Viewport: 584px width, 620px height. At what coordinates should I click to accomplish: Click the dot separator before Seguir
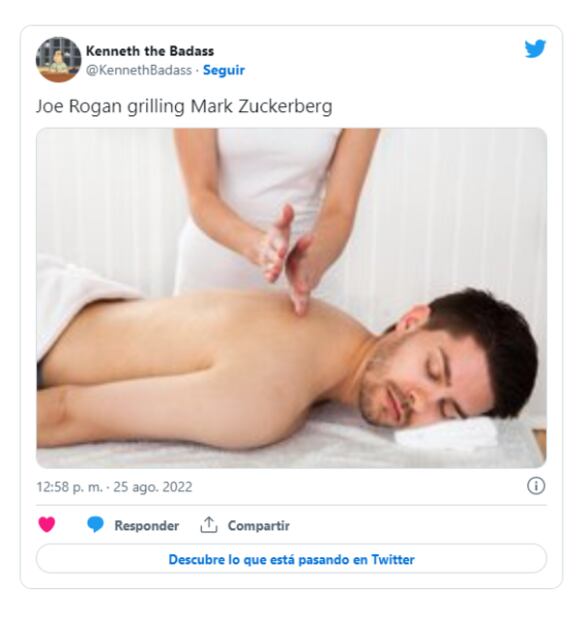pos(197,70)
